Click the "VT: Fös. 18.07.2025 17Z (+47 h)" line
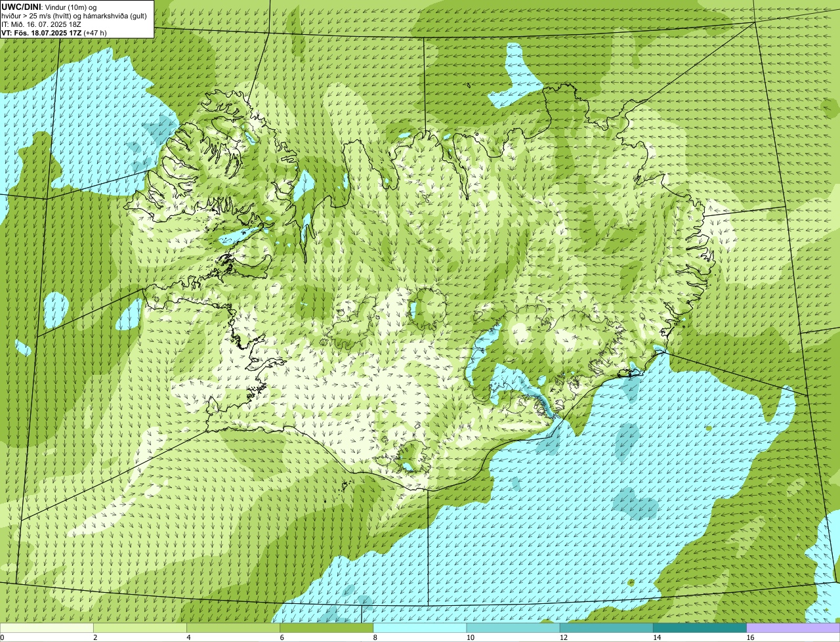 54,32
